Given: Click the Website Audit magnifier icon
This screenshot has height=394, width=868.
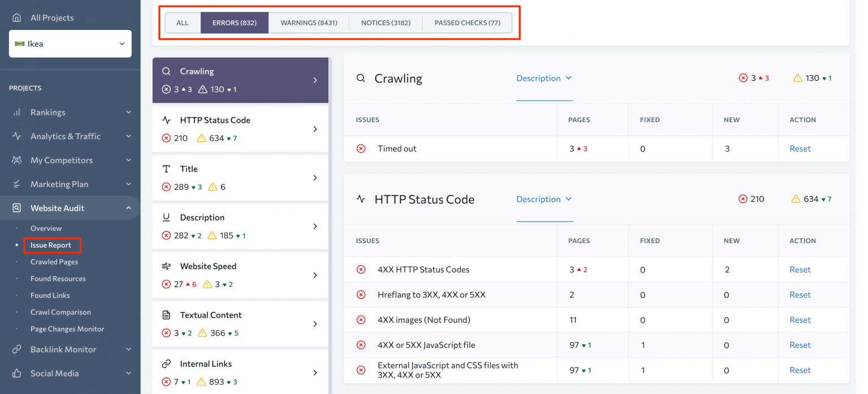Looking at the screenshot, I should click(17, 208).
